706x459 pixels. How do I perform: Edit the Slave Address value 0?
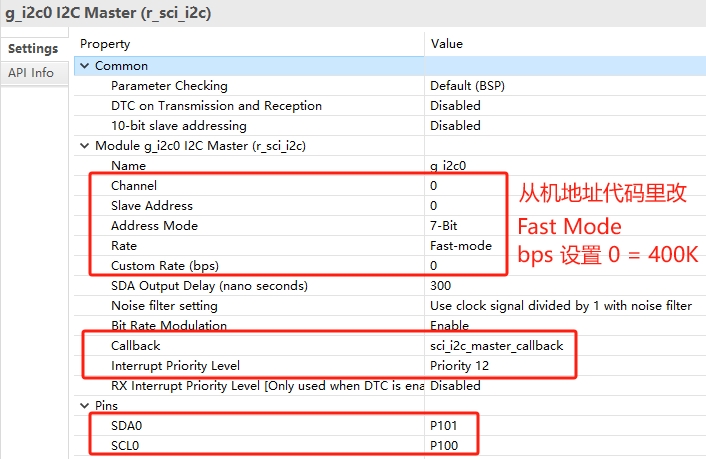434,205
